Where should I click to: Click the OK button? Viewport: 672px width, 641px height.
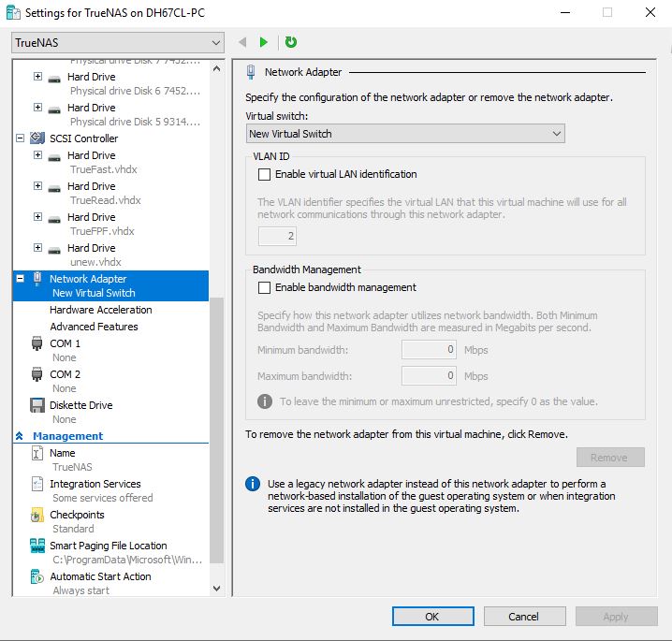tap(432, 617)
